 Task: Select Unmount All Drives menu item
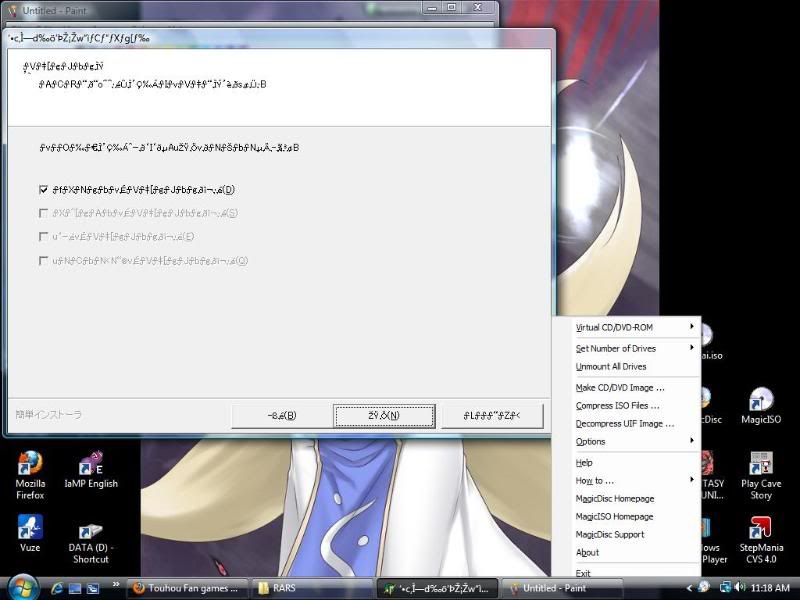pyautogui.click(x=628, y=367)
